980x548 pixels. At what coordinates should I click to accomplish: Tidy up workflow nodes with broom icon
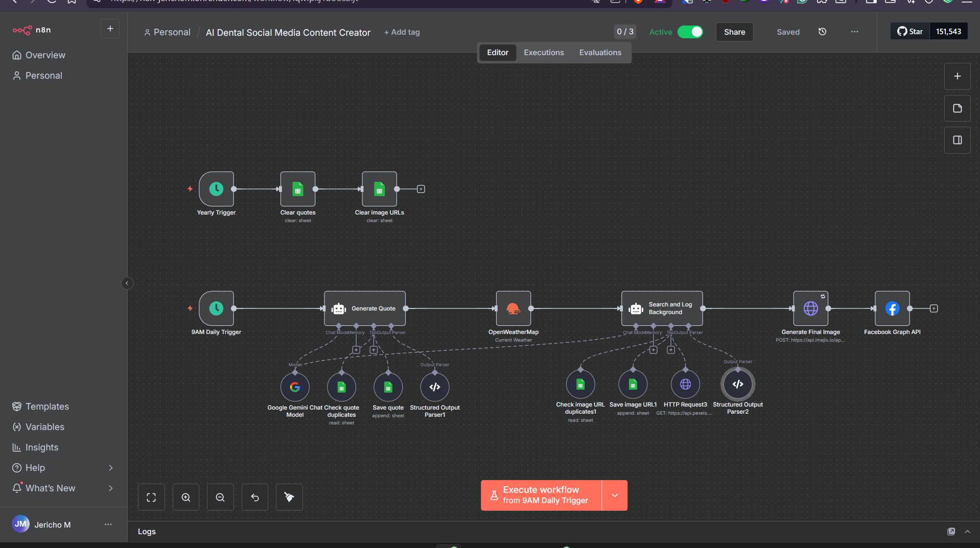(289, 497)
